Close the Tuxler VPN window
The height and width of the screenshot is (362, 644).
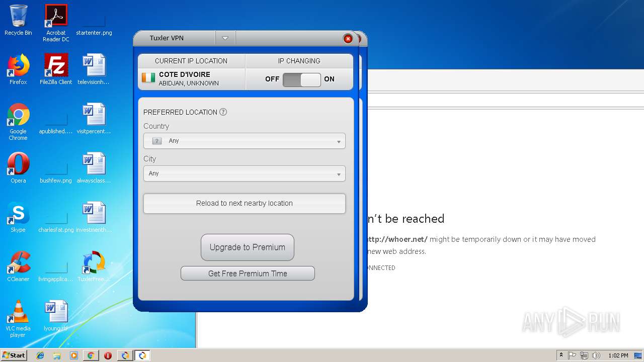pos(348,39)
